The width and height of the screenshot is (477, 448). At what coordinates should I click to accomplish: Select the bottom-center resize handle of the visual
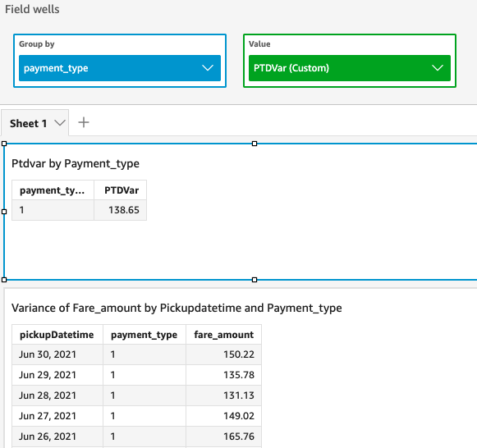click(255, 280)
